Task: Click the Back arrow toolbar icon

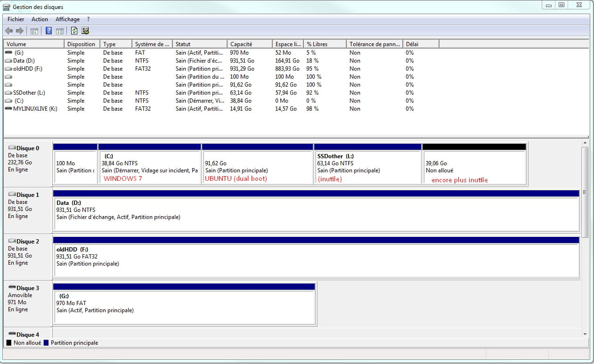Action: click(x=8, y=31)
